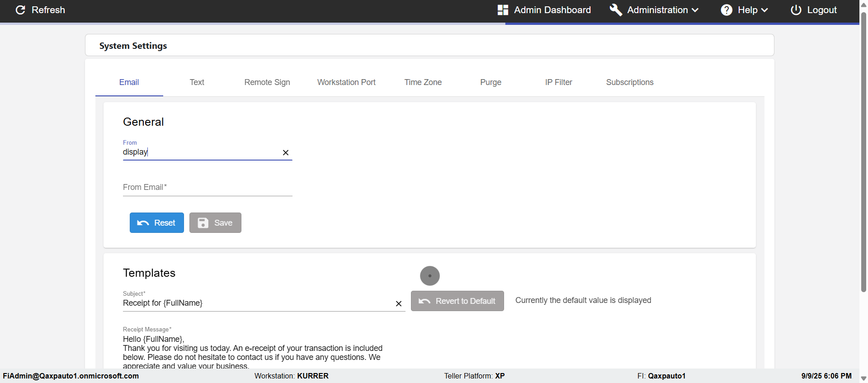
Task: Click the Revert to Default button
Action: tap(457, 301)
